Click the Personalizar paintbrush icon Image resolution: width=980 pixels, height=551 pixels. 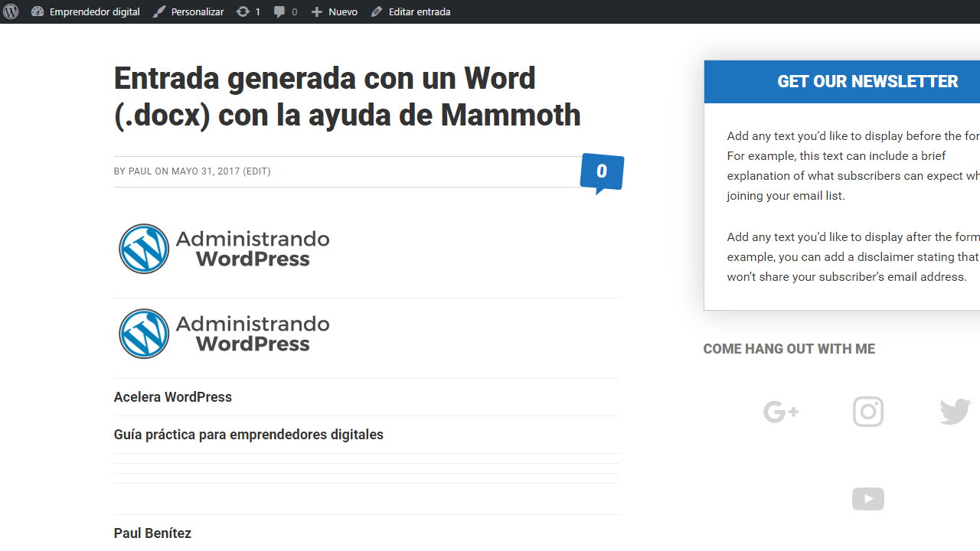coord(159,11)
